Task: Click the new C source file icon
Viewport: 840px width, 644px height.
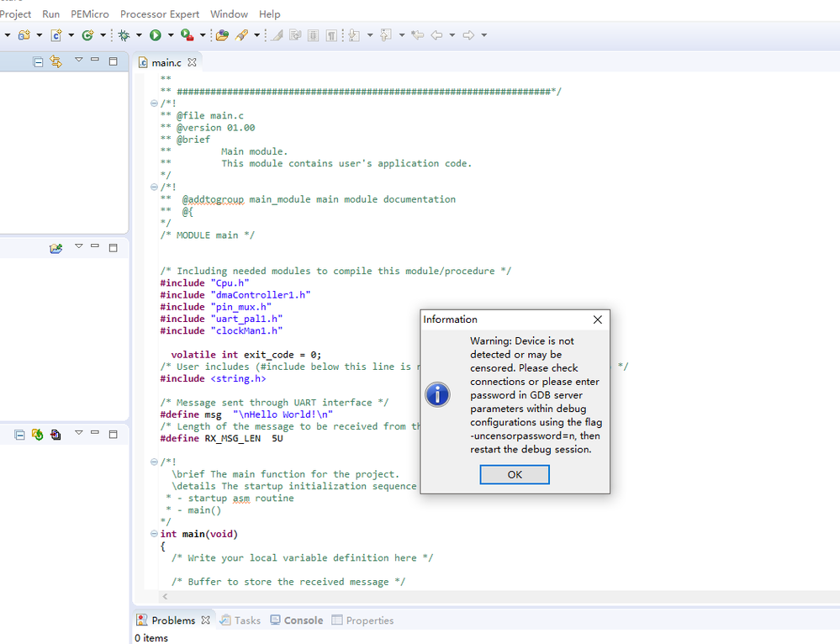Action: 56,35
